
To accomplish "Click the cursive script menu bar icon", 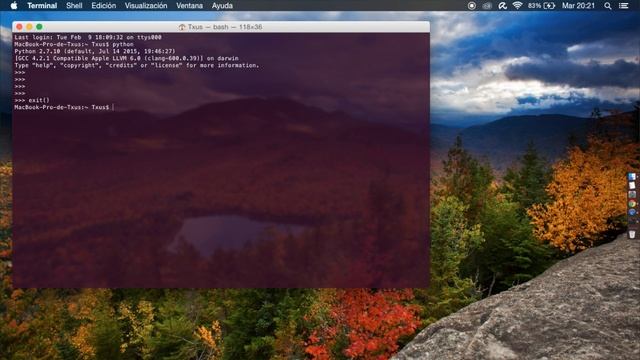I will (x=502, y=6).
